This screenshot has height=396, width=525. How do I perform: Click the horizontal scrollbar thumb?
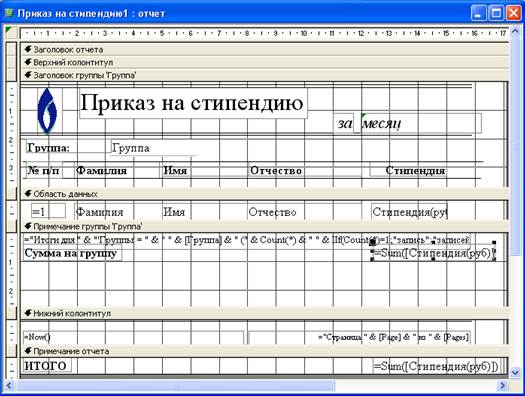click(x=175, y=386)
